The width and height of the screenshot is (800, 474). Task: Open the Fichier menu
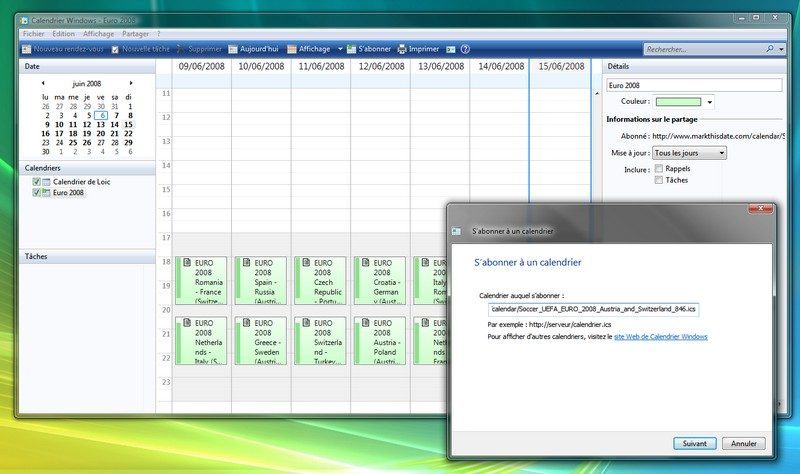(34, 34)
